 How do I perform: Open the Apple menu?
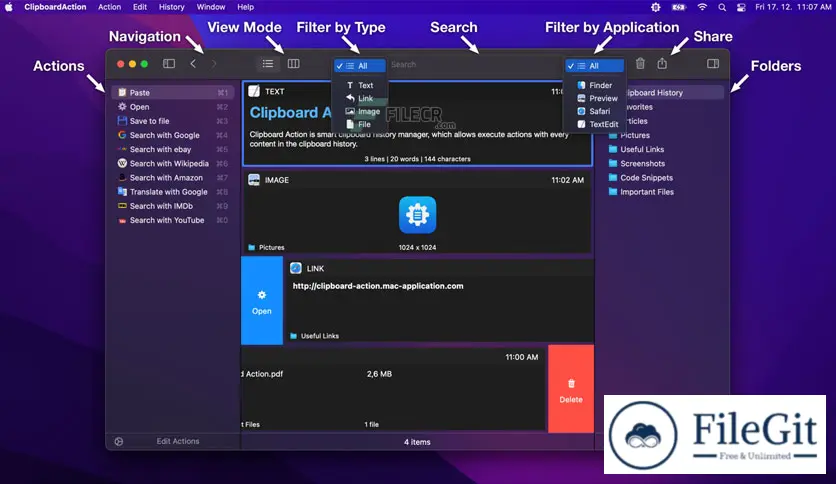coord(9,7)
